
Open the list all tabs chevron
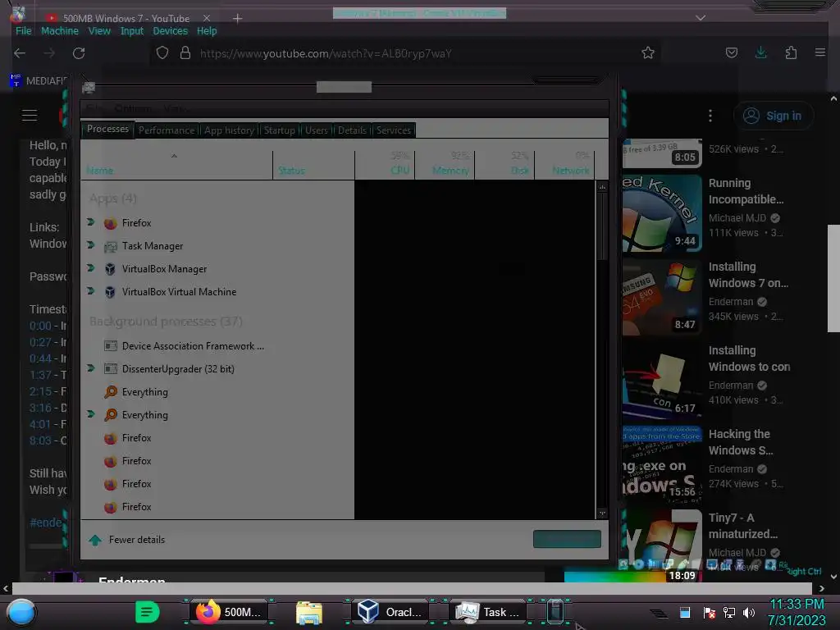coord(701,18)
